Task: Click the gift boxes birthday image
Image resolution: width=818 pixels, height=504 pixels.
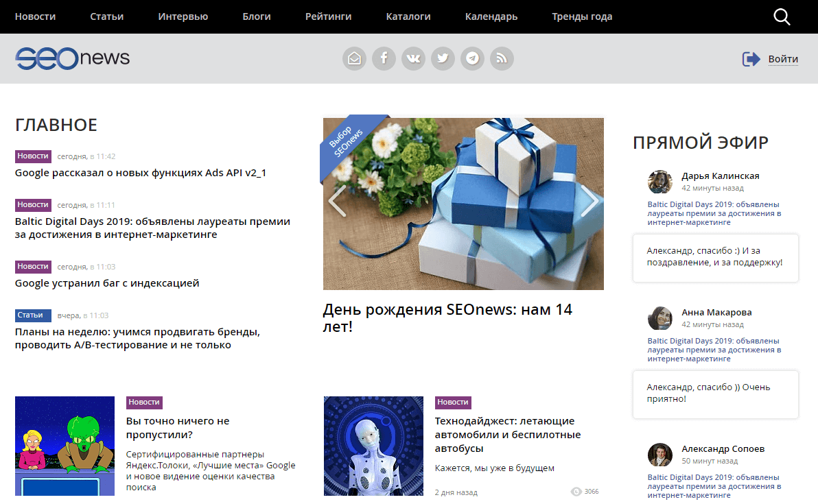Action: 463,204
